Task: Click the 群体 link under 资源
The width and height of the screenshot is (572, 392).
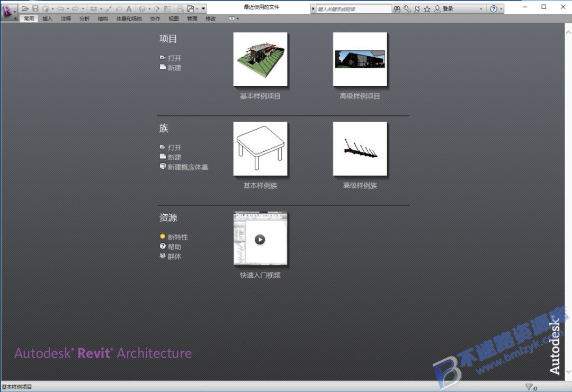Action: click(174, 257)
